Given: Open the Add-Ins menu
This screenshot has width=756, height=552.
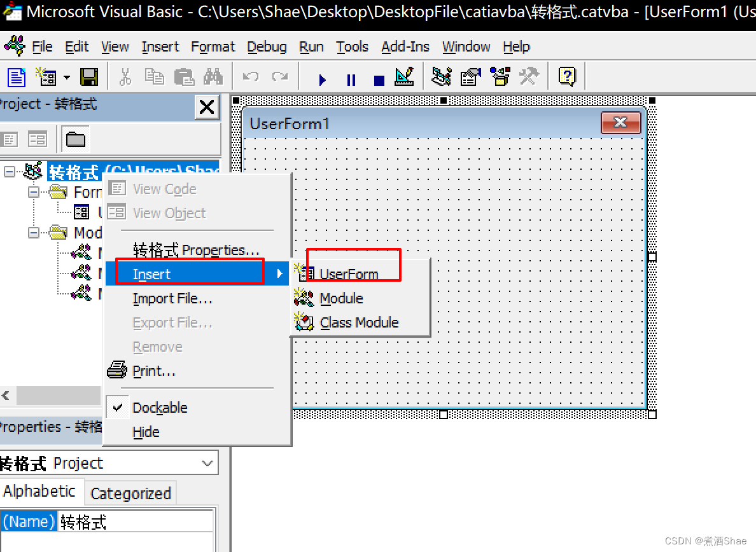Looking at the screenshot, I should click(405, 46).
